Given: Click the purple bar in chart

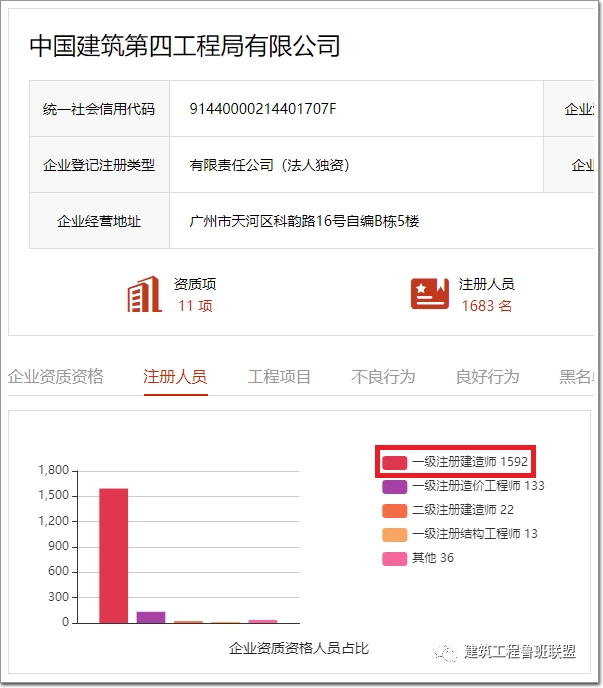Looking at the screenshot, I should click(x=151, y=617).
